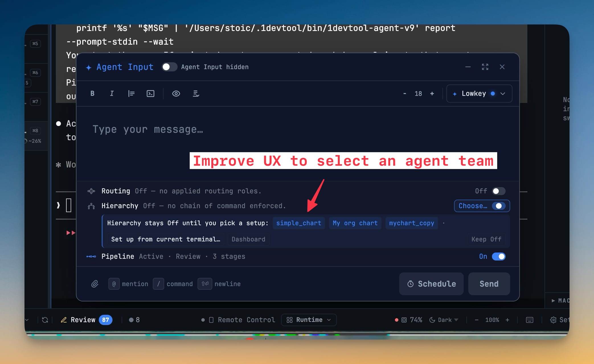Open Settings gear in status bar
This screenshot has height=364, width=594.
click(553, 320)
